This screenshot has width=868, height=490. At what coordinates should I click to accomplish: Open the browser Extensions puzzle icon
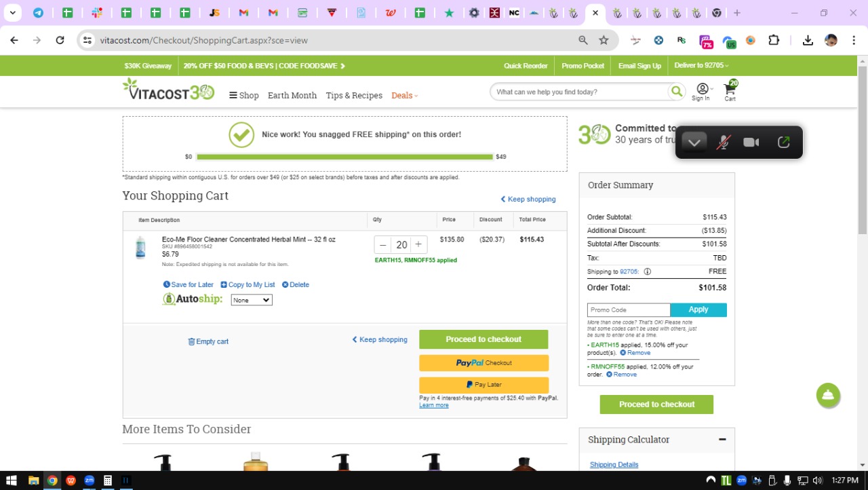[774, 40]
